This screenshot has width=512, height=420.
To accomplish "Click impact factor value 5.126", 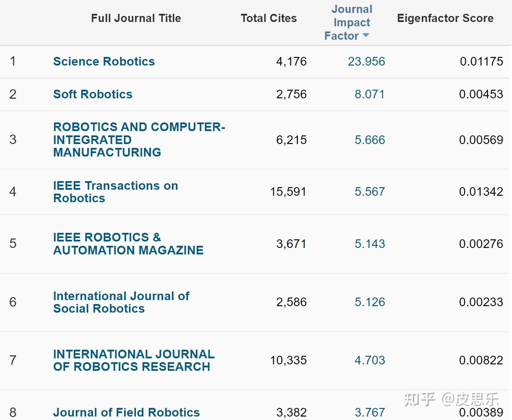I will (x=370, y=302).
